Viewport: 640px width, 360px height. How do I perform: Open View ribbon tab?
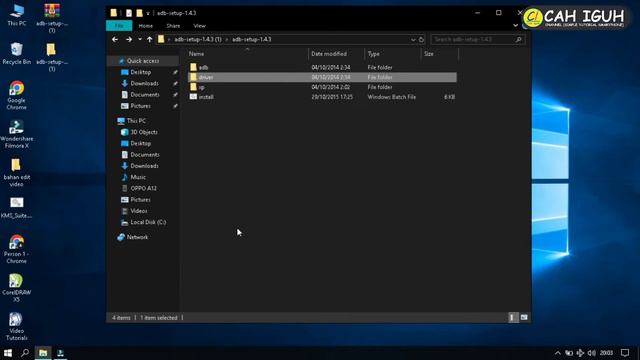tap(200, 26)
